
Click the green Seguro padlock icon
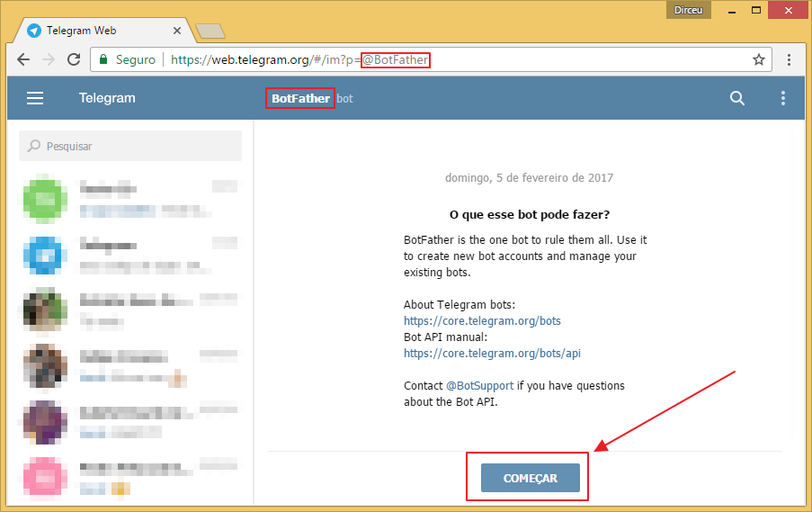tap(103, 59)
